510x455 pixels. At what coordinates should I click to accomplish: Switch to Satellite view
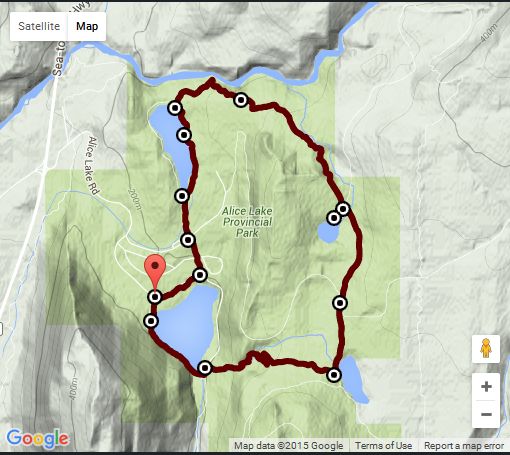39,26
